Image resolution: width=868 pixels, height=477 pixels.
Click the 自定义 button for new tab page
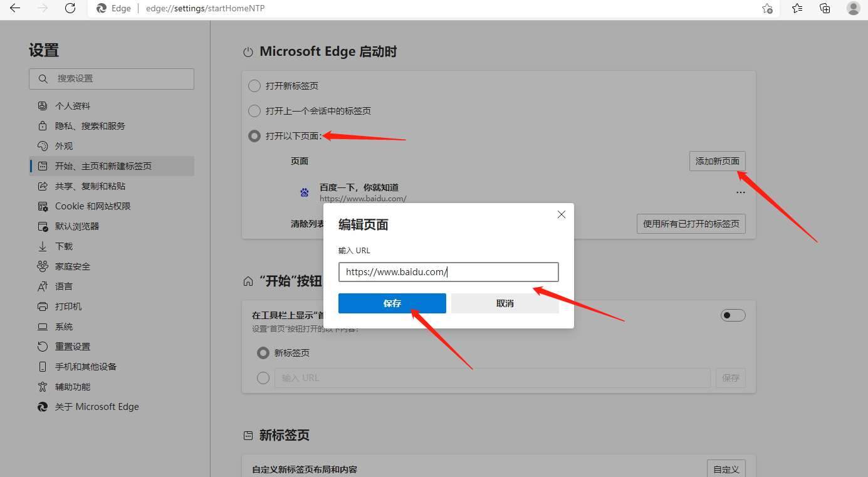[x=726, y=469]
